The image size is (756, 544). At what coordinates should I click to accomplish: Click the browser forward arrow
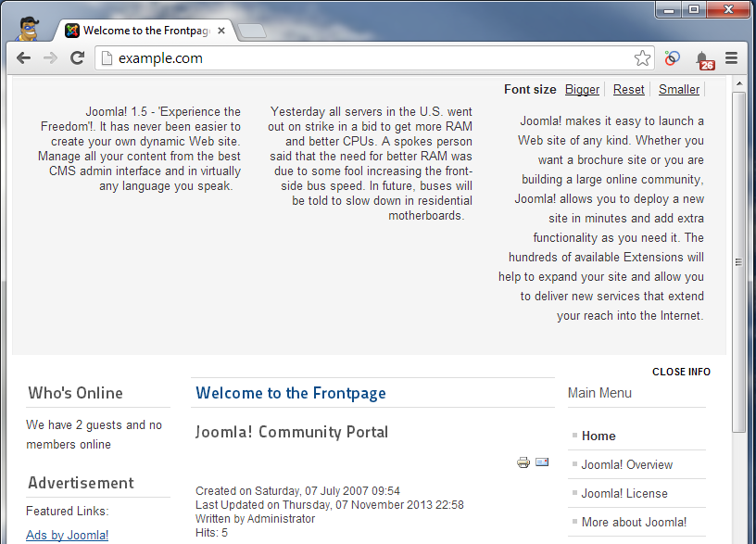(50, 58)
